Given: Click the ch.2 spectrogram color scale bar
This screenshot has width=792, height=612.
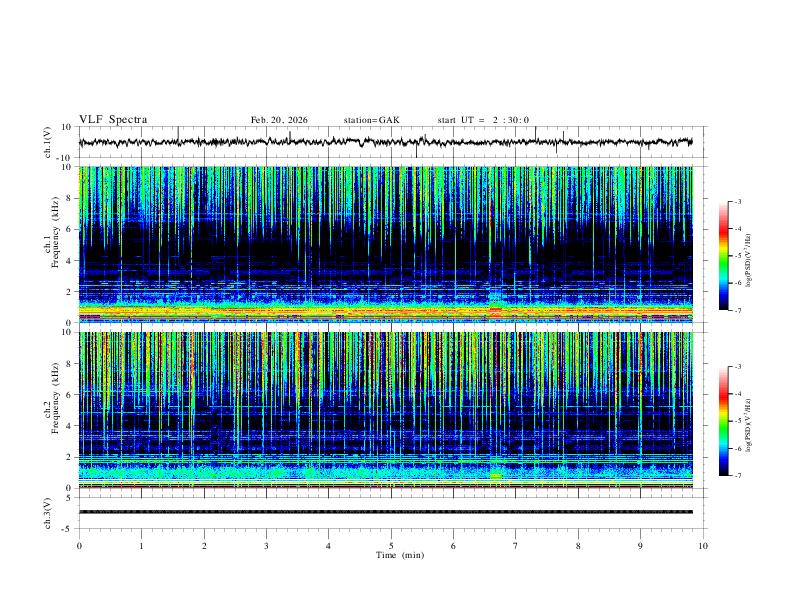Looking at the screenshot, I should pos(724,421).
